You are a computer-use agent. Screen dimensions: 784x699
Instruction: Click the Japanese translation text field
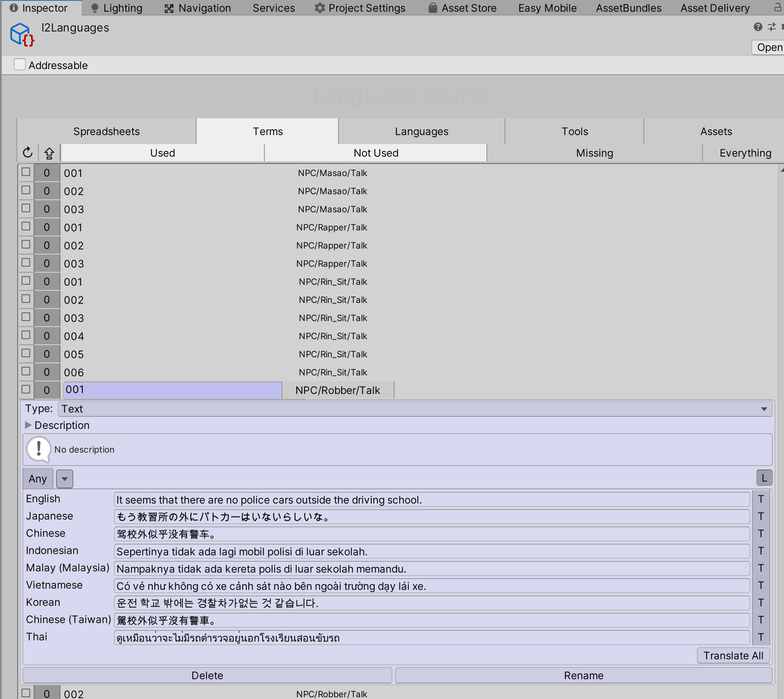(x=431, y=516)
